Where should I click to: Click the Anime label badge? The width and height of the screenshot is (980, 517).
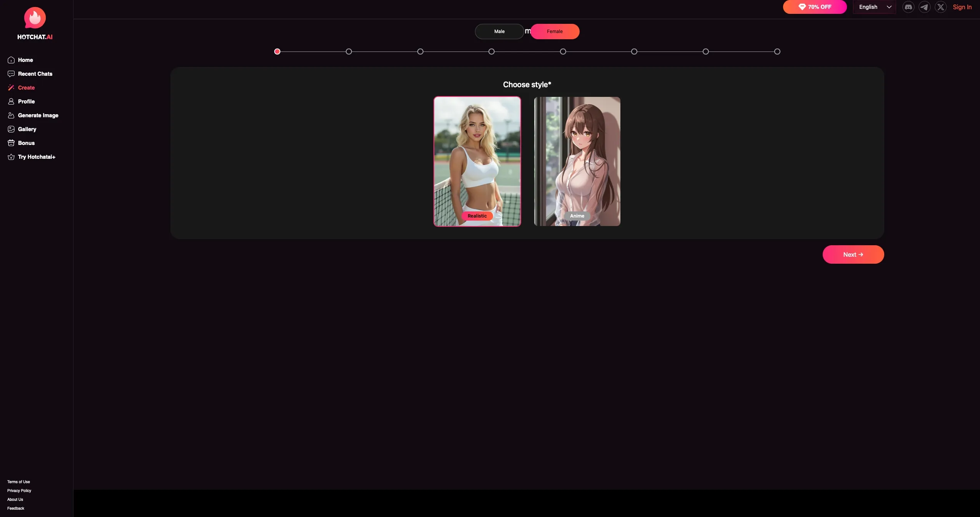tap(577, 216)
